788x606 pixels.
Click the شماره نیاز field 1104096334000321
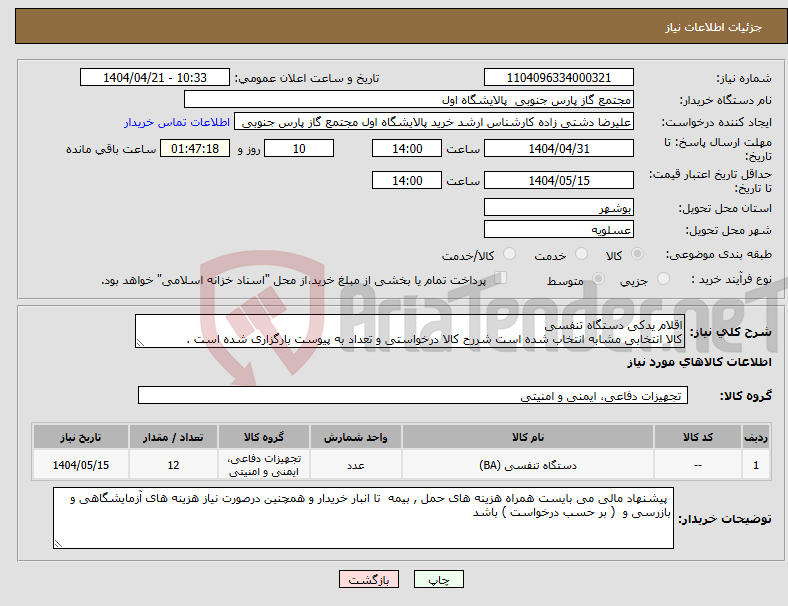coord(558,77)
